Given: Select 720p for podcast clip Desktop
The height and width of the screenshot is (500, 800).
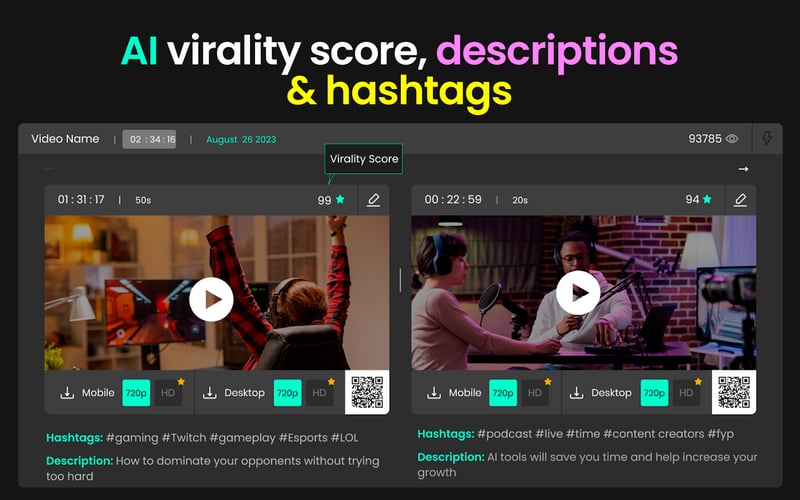Looking at the screenshot, I should pyautogui.click(x=655, y=393).
